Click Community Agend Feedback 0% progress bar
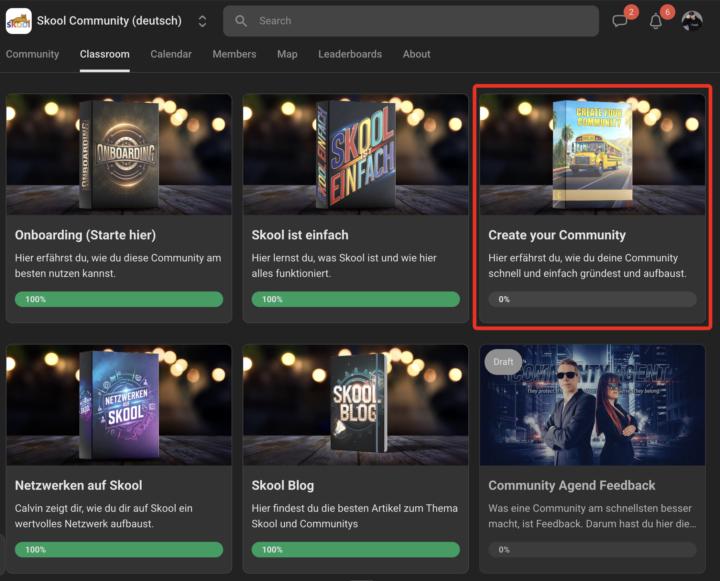 tap(592, 550)
